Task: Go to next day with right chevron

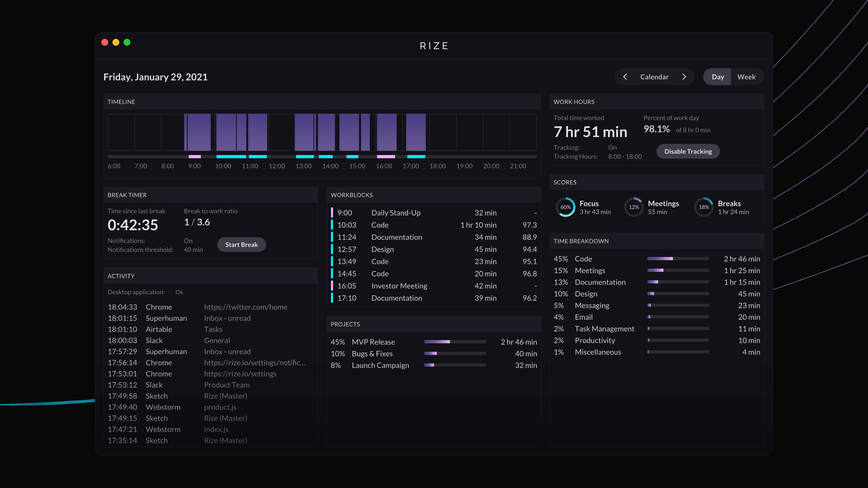Action: [x=684, y=77]
